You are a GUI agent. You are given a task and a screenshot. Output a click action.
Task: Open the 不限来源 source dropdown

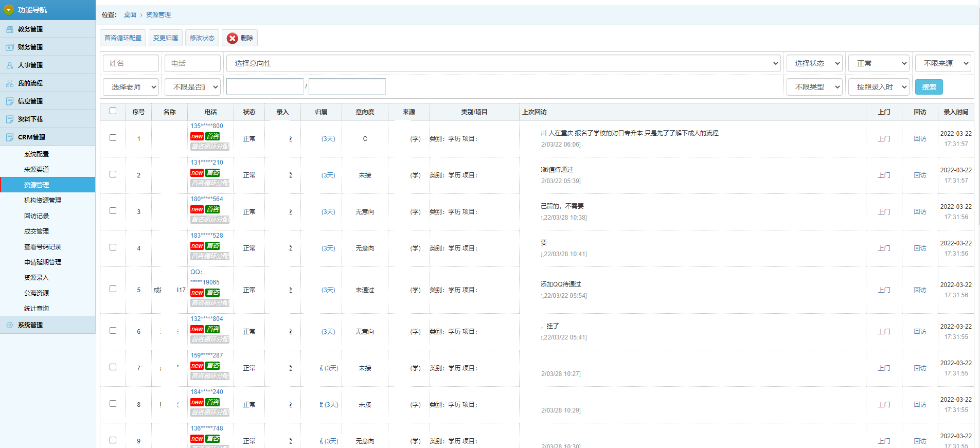pos(942,63)
